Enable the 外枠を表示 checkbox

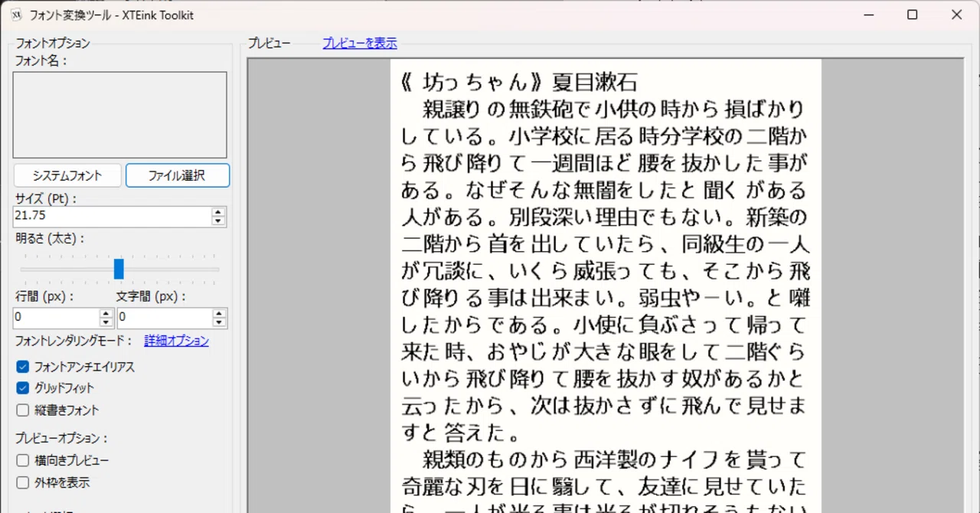click(22, 482)
